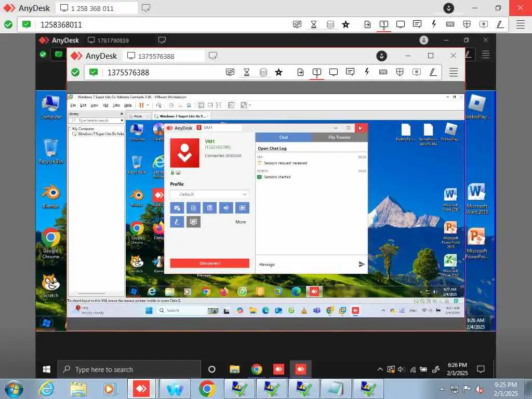Image resolution: width=532 pixels, height=399 pixels.
Task: Show hidden icons arrow in bottom Windows 7 tray
Action: coord(442,389)
